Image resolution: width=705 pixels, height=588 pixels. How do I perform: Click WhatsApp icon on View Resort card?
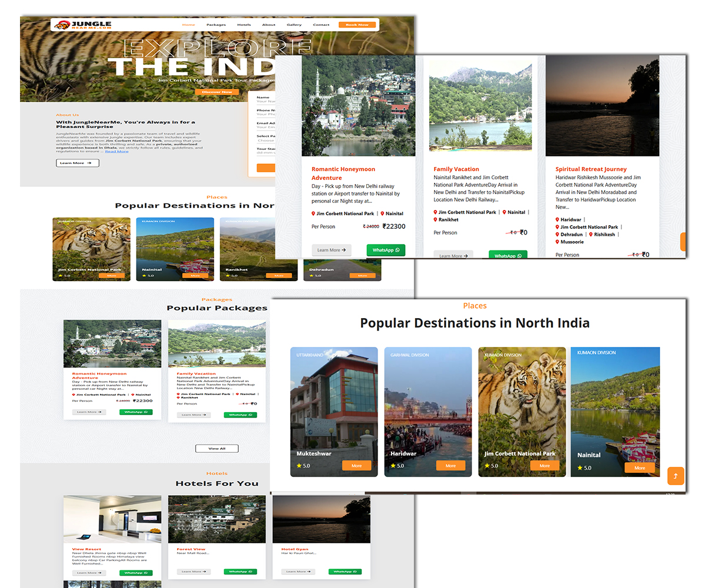point(146,573)
